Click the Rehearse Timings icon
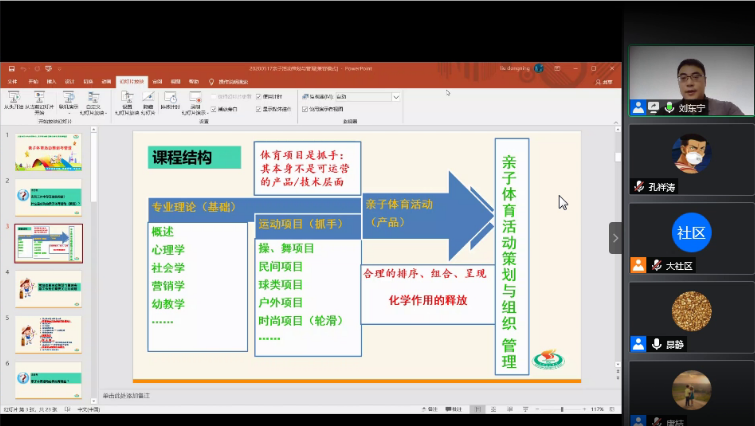Image resolution: width=755 pixels, height=426 pixels. (169, 98)
